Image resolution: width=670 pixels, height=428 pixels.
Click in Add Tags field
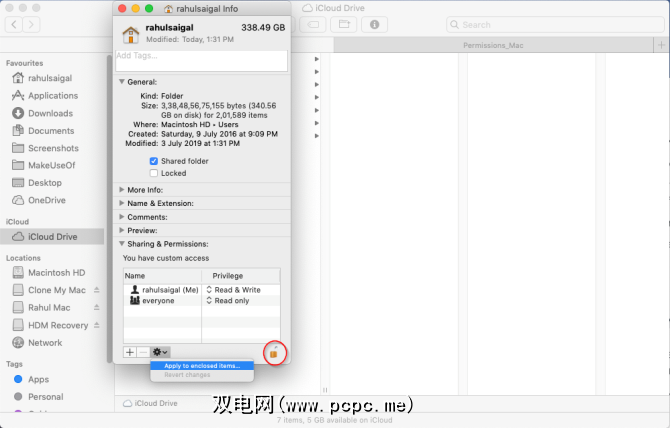201,61
